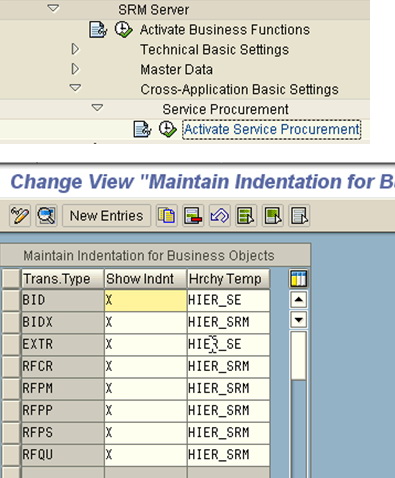
Task: Click the RFPM transaction type cell
Action: pos(63,388)
